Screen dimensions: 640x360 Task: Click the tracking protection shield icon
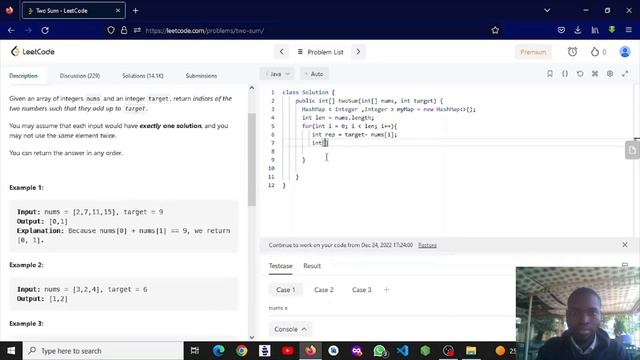tap(111, 30)
